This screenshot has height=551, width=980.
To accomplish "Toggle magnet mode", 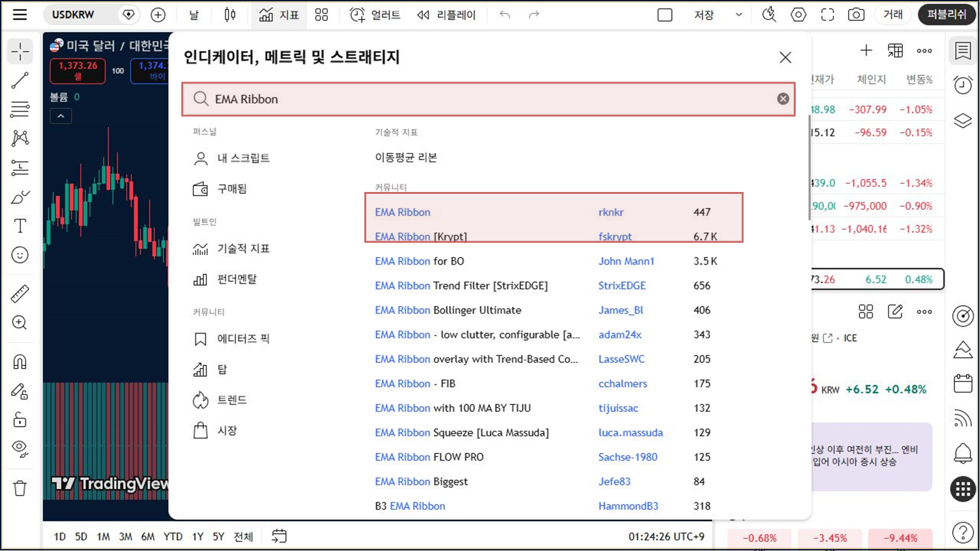I will [20, 362].
